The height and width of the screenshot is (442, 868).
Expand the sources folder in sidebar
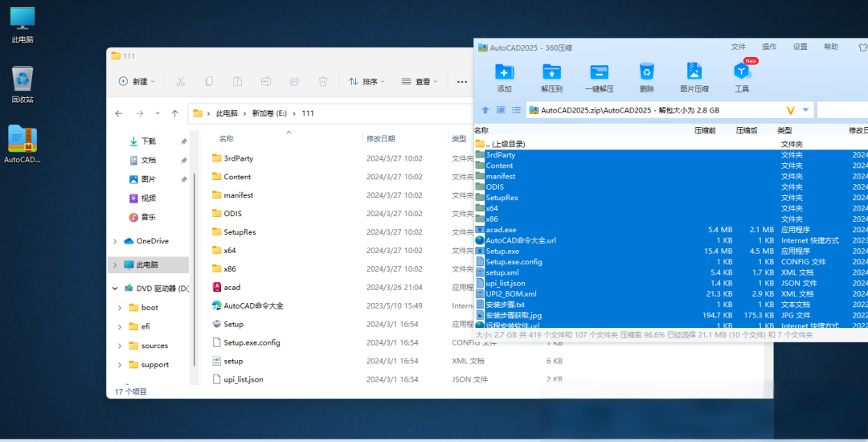[x=120, y=346]
